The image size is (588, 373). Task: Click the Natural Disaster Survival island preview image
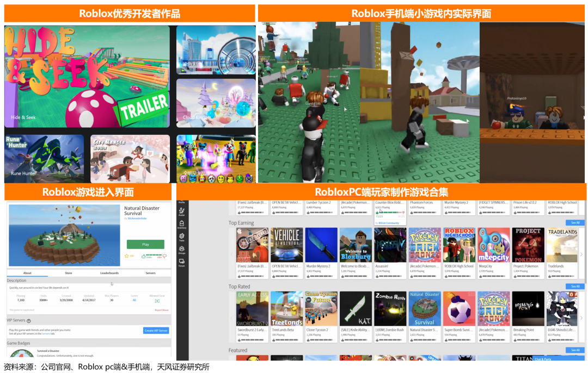(x=64, y=235)
